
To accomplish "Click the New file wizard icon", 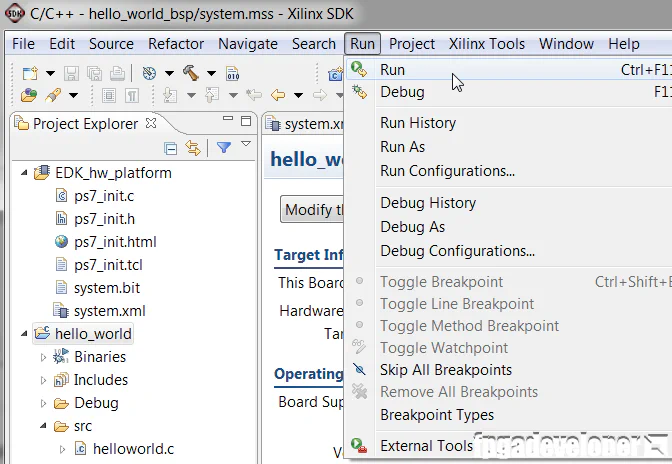I will point(29,73).
